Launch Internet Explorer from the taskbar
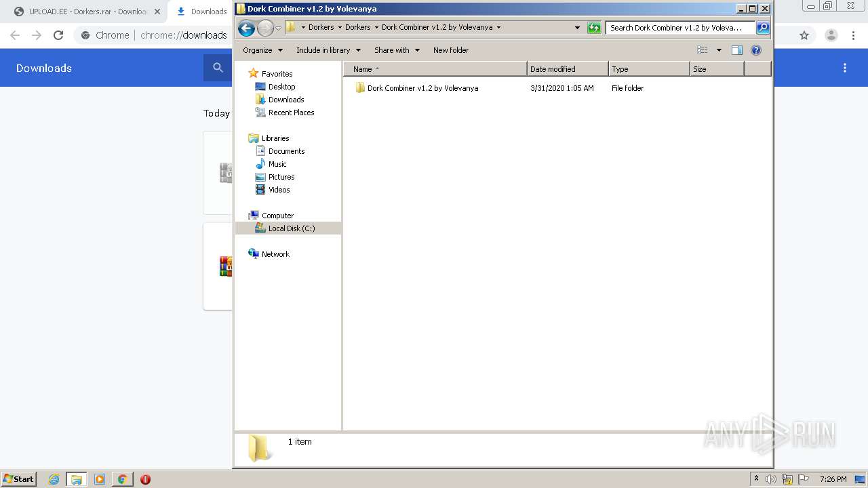Viewport: 868px width, 488px height. 54,479
